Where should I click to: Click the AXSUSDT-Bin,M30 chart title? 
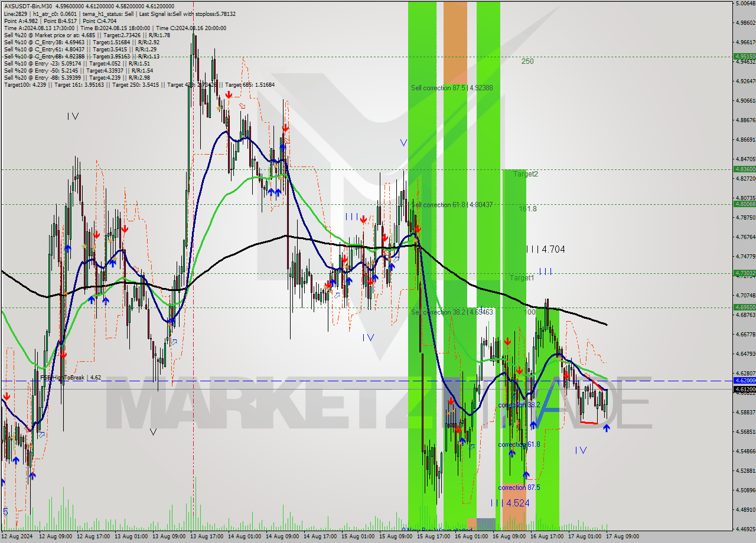[x=28, y=5]
